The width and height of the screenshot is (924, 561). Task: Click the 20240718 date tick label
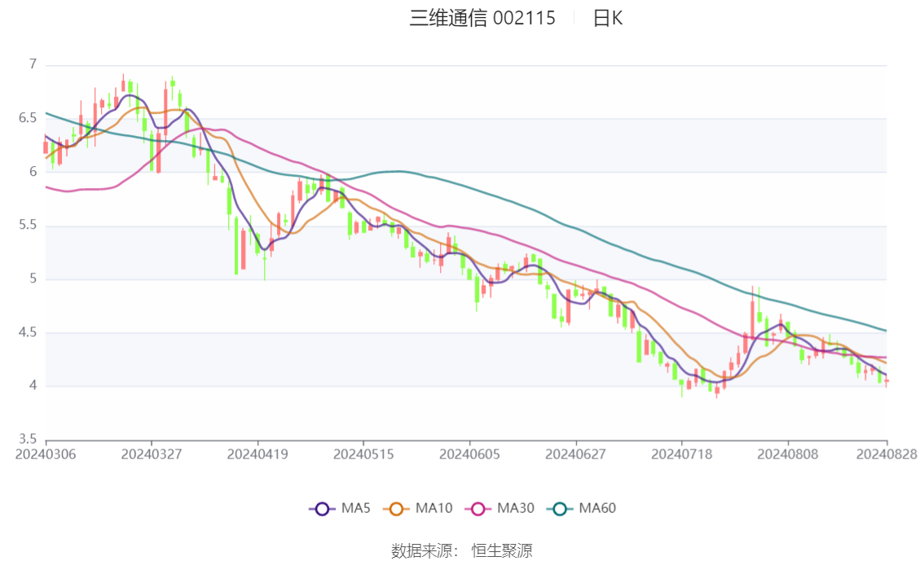point(681,454)
